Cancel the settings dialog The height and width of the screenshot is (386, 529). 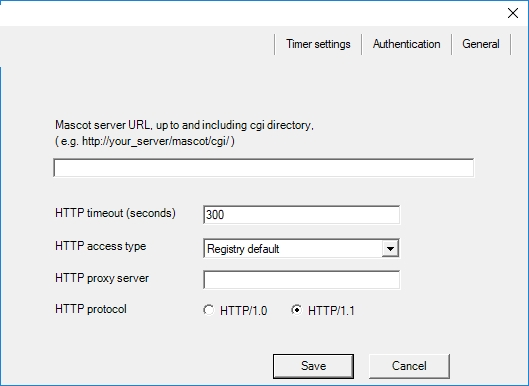(x=409, y=366)
